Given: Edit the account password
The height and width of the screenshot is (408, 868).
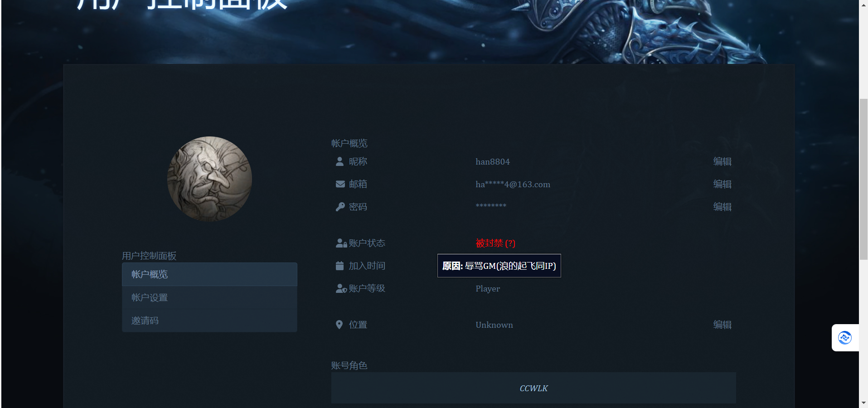Looking at the screenshot, I should pos(722,207).
